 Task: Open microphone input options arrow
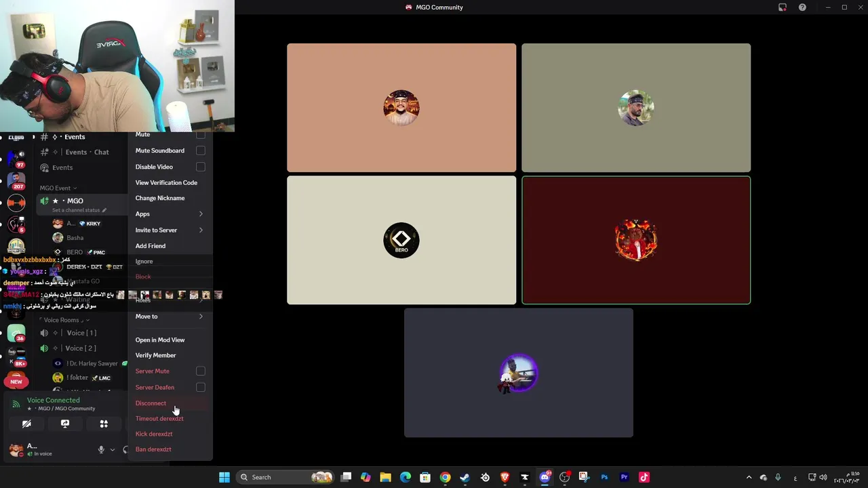pyautogui.click(x=113, y=449)
